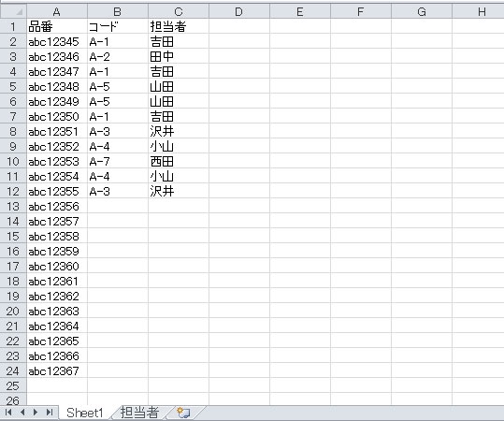Click cell A1 containing 品番
The width and height of the screenshot is (504, 421).
tap(57, 26)
